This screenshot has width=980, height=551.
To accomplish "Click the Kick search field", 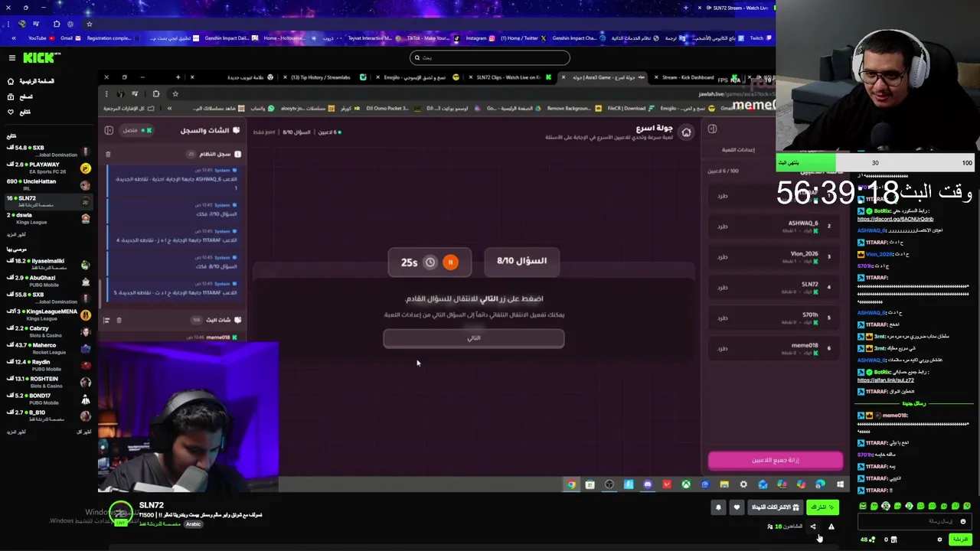I will [x=490, y=57].
